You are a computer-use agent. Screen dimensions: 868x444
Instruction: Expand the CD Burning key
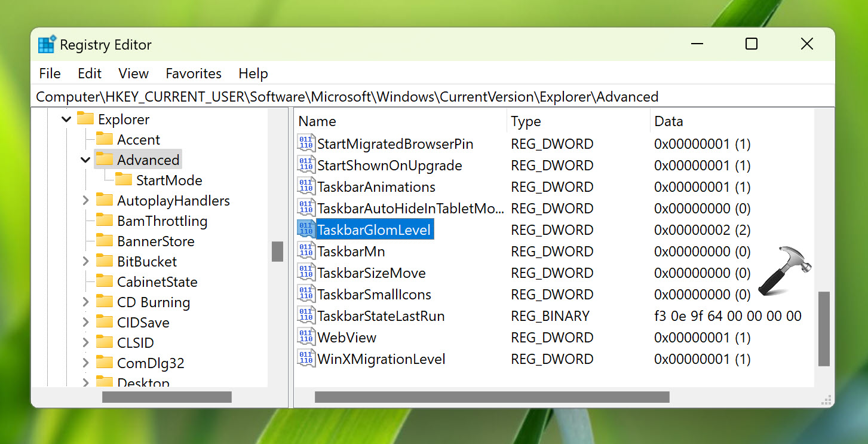[85, 302]
